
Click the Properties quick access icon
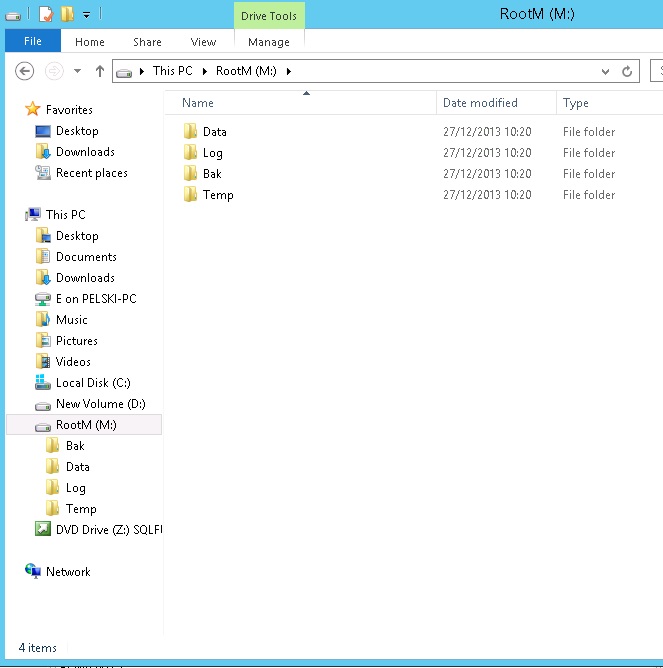(x=46, y=15)
